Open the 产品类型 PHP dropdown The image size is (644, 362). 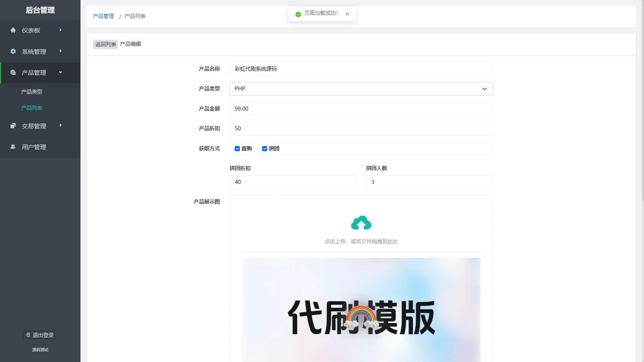pos(361,89)
